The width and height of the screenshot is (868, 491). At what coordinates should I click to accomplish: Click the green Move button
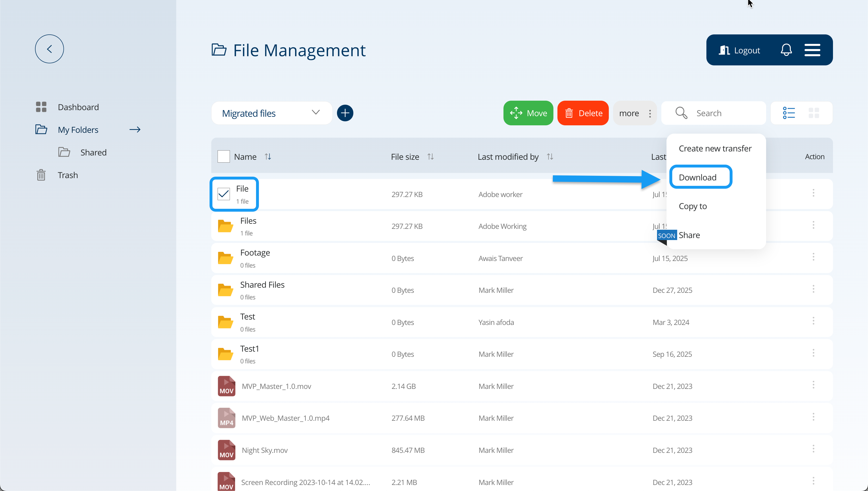528,113
